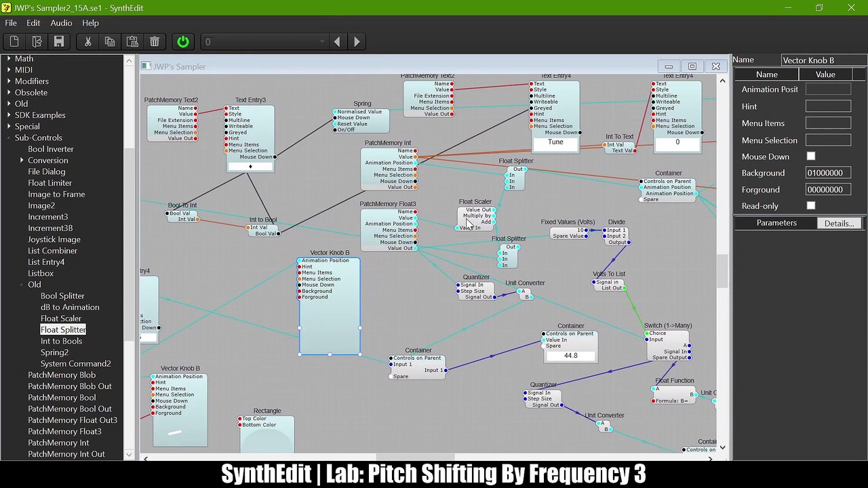
Task: Select Bool Inverter in module tree
Action: (x=51, y=149)
